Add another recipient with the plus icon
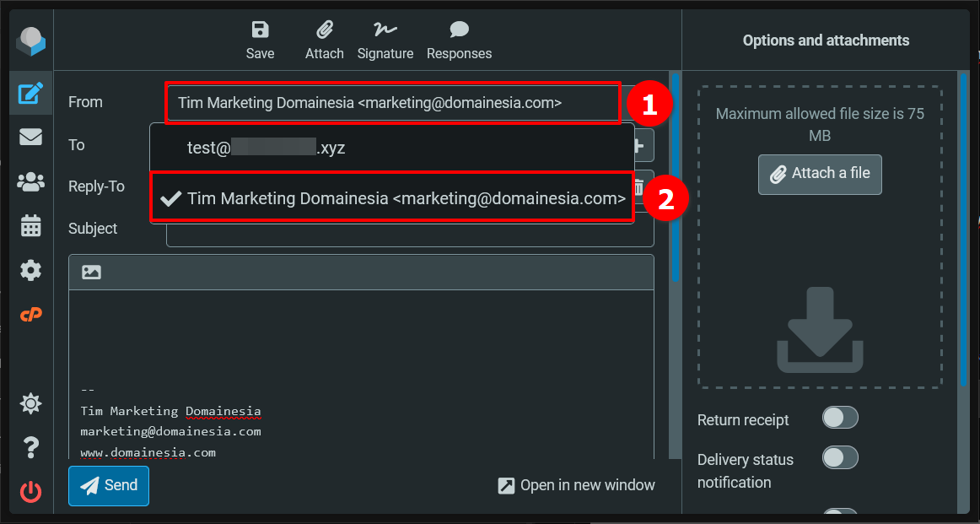Viewport: 980px width, 524px height. 640,145
